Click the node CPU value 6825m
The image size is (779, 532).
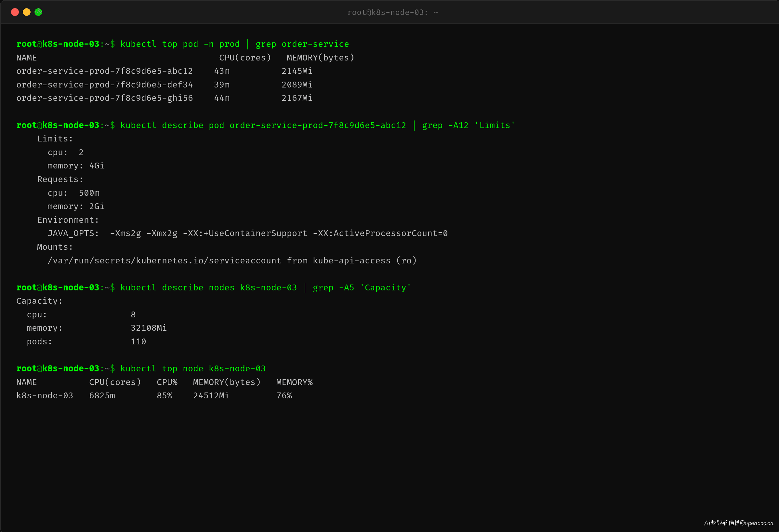[x=102, y=396]
